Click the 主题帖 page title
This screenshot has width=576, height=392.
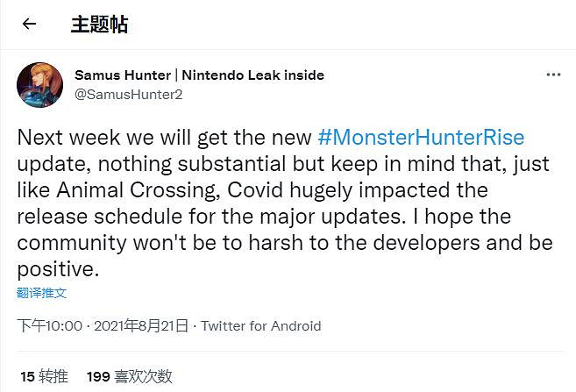pos(99,25)
